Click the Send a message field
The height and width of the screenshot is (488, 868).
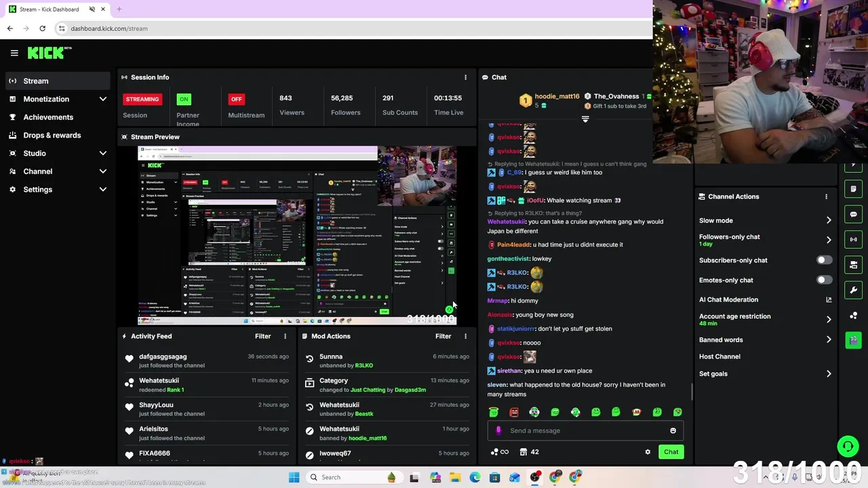pos(585,430)
